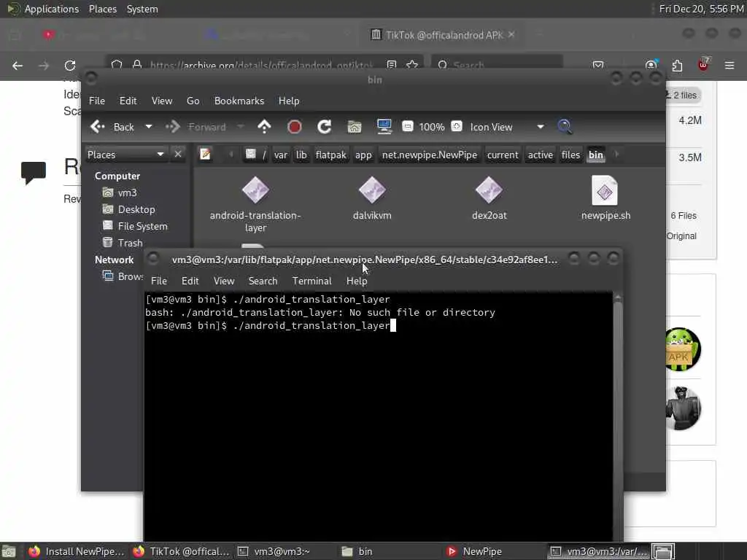Click the Computer icon in toolbar
747x560 pixels.
[x=384, y=127]
